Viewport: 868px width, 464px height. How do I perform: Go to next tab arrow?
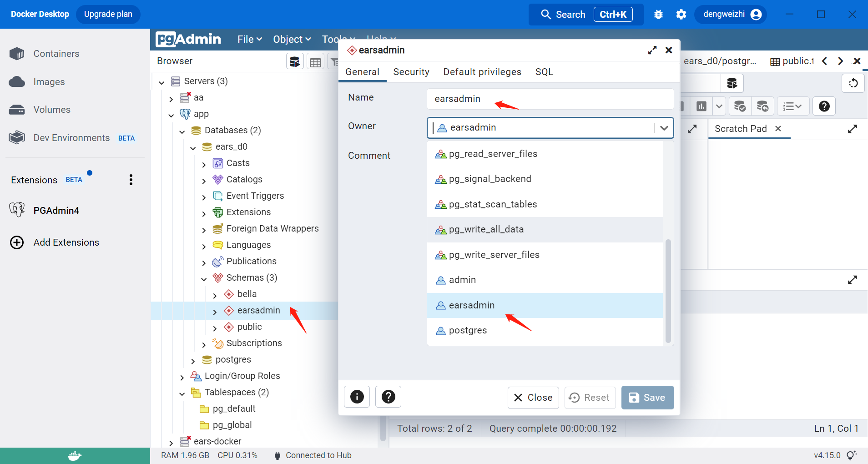[x=840, y=61]
